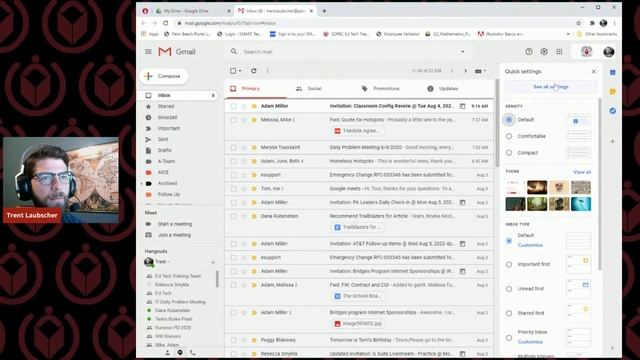This screenshot has height=360, width=640.
Task: Open the input tools dropdown
Action: pos(480,71)
